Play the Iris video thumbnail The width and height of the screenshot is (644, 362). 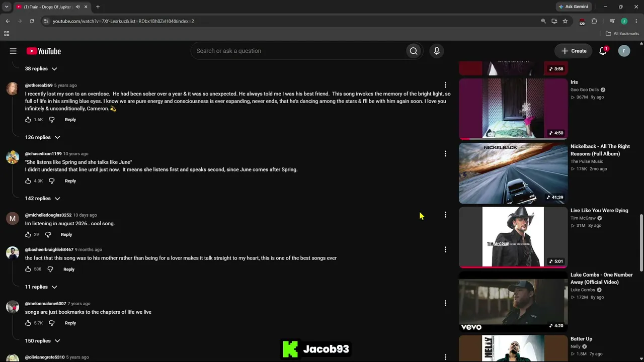click(x=513, y=108)
